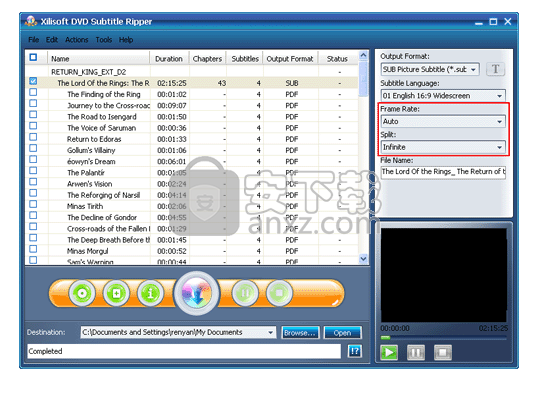Click the Subtitles column header
This screenshot has height=395, width=554.
coord(245,59)
